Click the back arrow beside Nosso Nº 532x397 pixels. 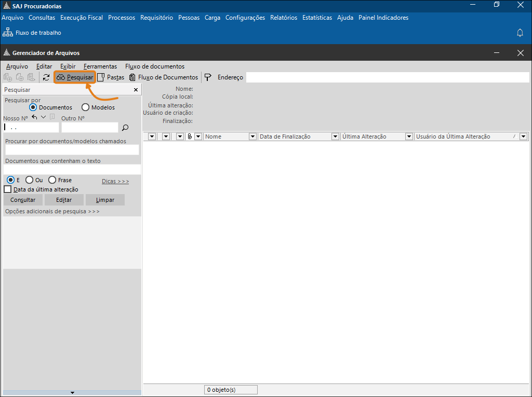pos(34,117)
